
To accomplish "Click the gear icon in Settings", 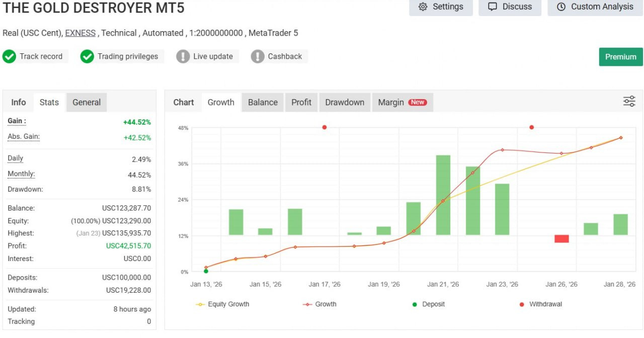I will pos(423,7).
